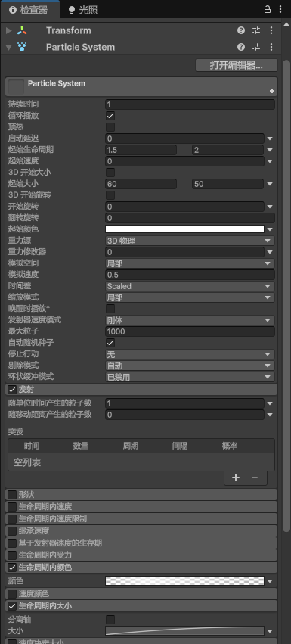Click the inspector panel lock icon
Screen dimensions: 291x644
[268, 9]
